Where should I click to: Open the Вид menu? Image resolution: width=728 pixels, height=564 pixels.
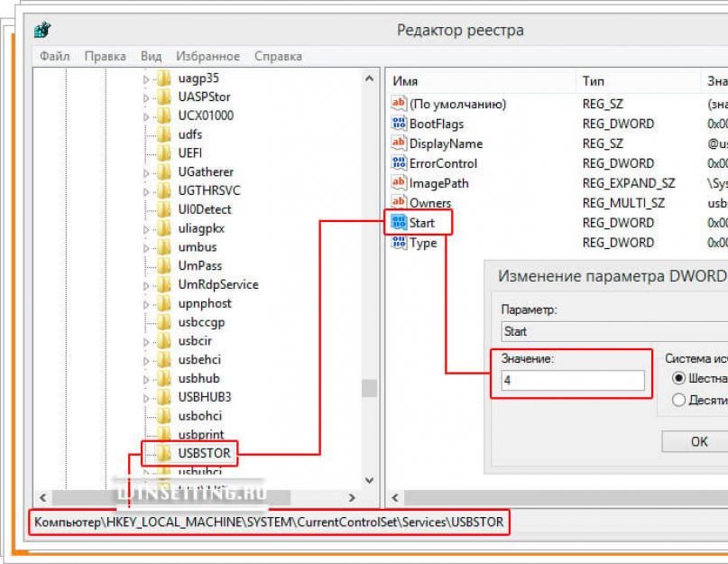tap(151, 56)
